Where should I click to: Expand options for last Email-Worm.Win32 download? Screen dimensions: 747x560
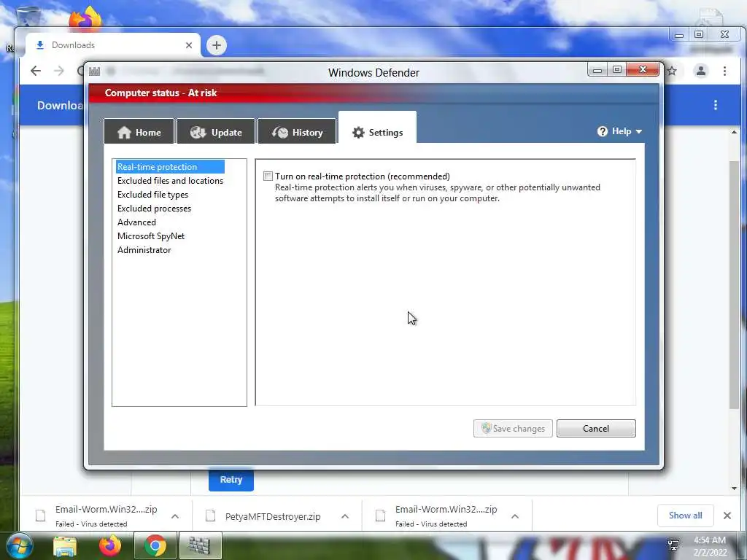click(x=515, y=516)
